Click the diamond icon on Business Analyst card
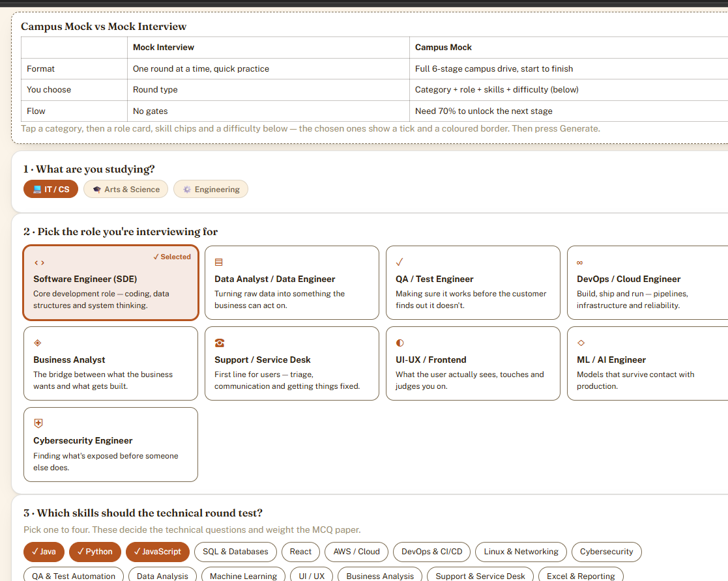 point(38,343)
